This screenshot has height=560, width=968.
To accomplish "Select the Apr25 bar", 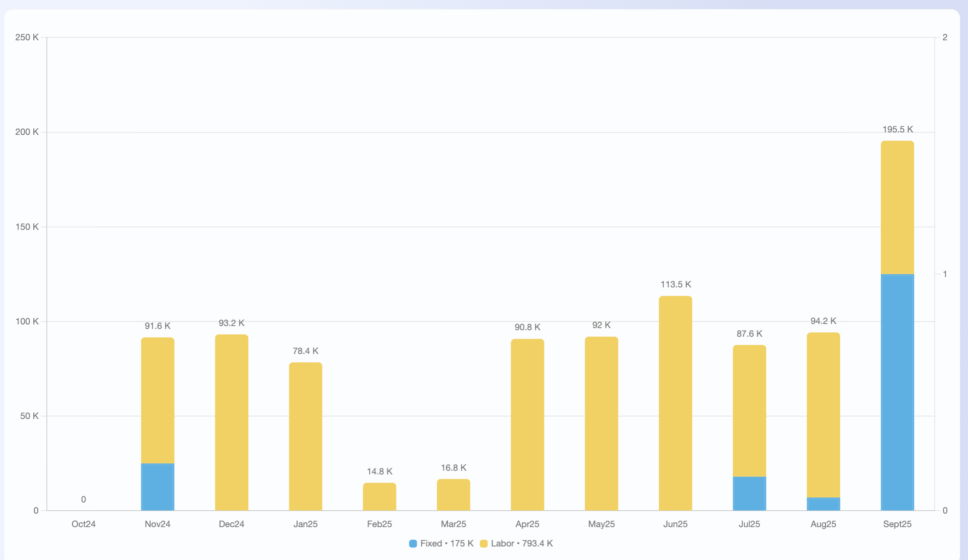I will pos(527,425).
